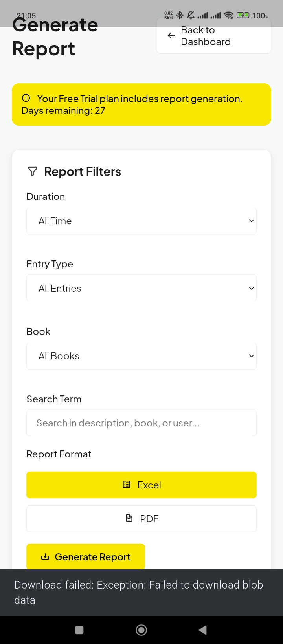Screen dimensions: 283x644
Task: Tap the recent apps square icon
Action: coord(79,630)
